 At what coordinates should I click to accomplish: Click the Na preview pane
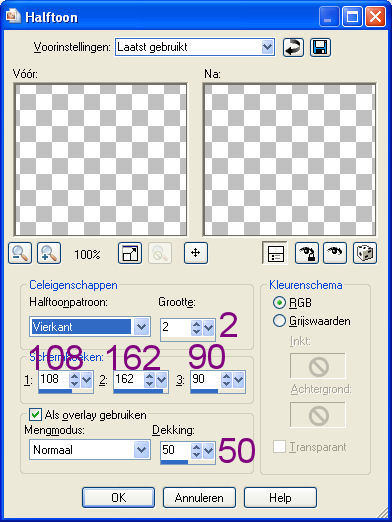click(x=290, y=160)
